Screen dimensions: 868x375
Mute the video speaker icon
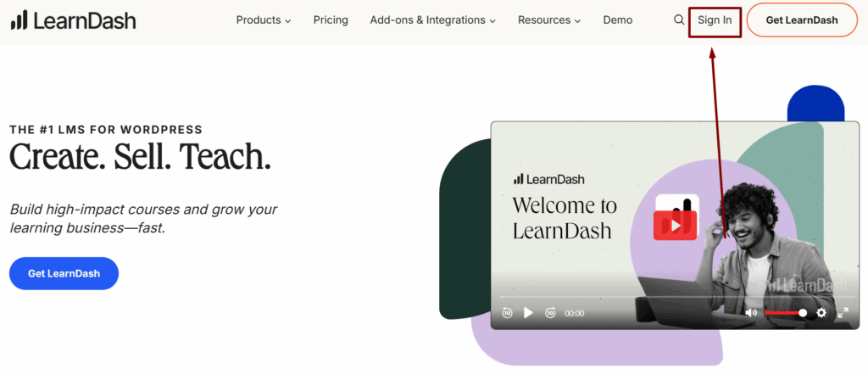751,313
